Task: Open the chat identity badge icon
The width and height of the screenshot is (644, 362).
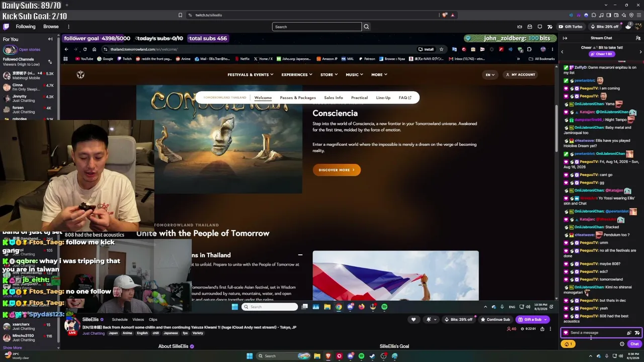Action: click(x=566, y=333)
